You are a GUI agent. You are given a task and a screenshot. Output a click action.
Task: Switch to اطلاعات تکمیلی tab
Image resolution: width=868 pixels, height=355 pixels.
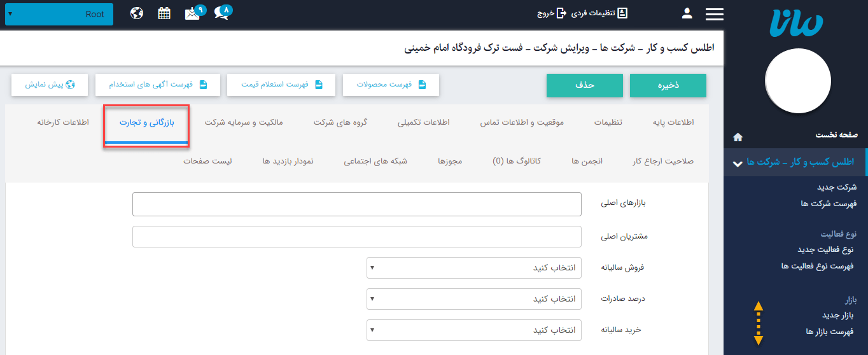[x=424, y=122]
